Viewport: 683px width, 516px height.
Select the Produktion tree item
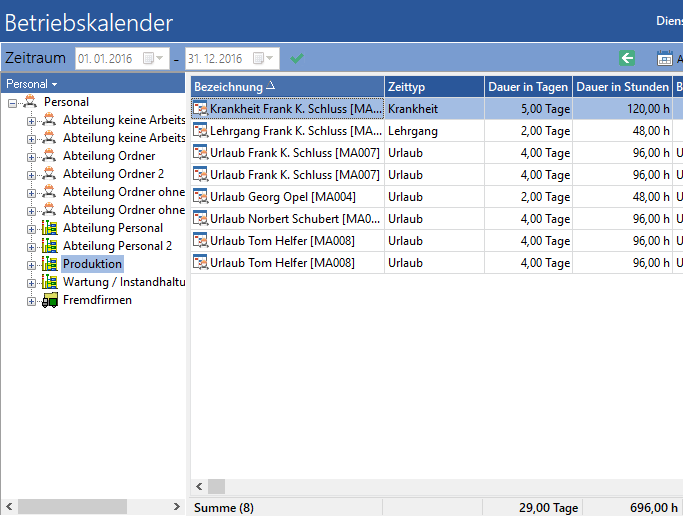(x=92, y=264)
